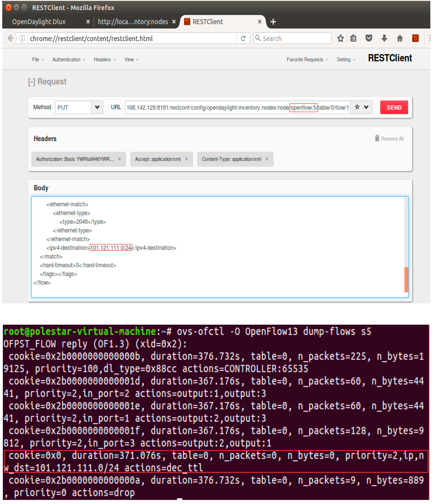Go to the Firefox home page icon
Screen dimensions: 434x504
point(400,38)
